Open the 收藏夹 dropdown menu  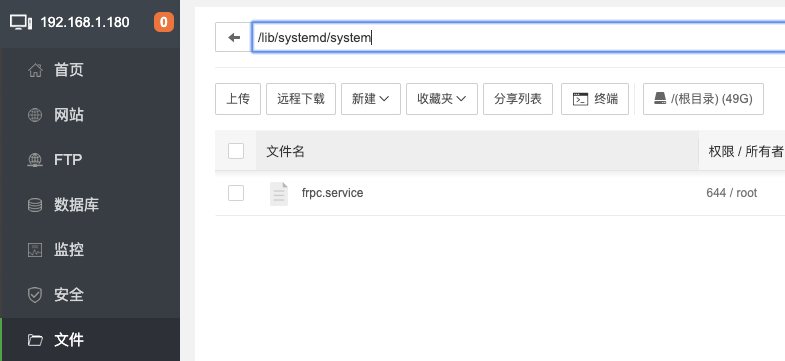(442, 99)
